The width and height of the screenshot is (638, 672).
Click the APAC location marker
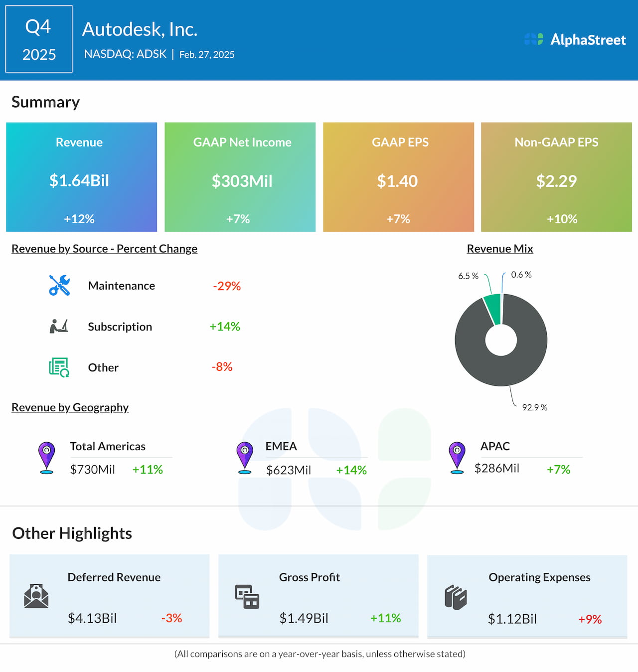457,455
